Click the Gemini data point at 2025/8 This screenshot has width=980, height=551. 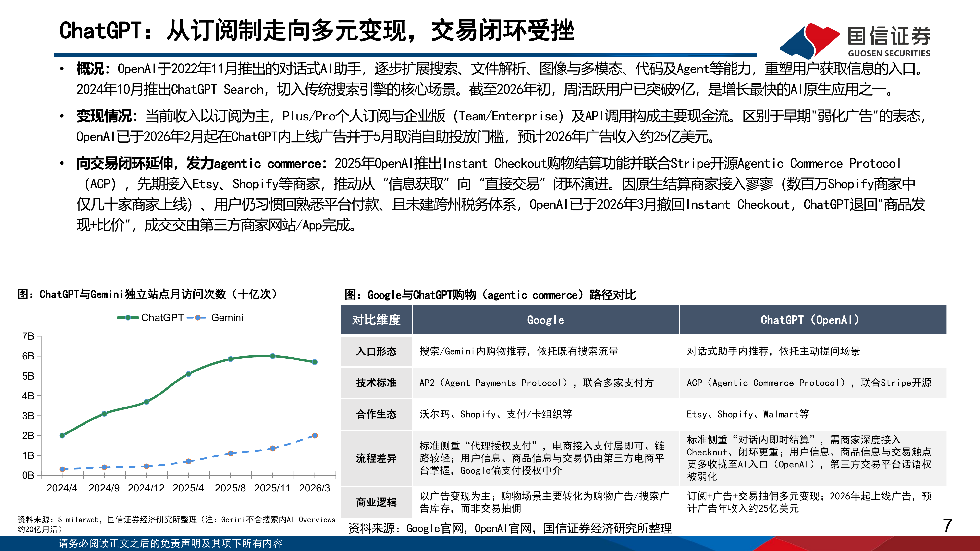(x=231, y=453)
